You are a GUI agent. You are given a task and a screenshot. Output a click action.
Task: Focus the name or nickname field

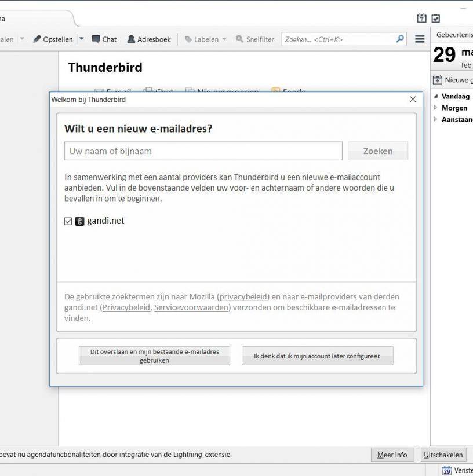click(203, 151)
